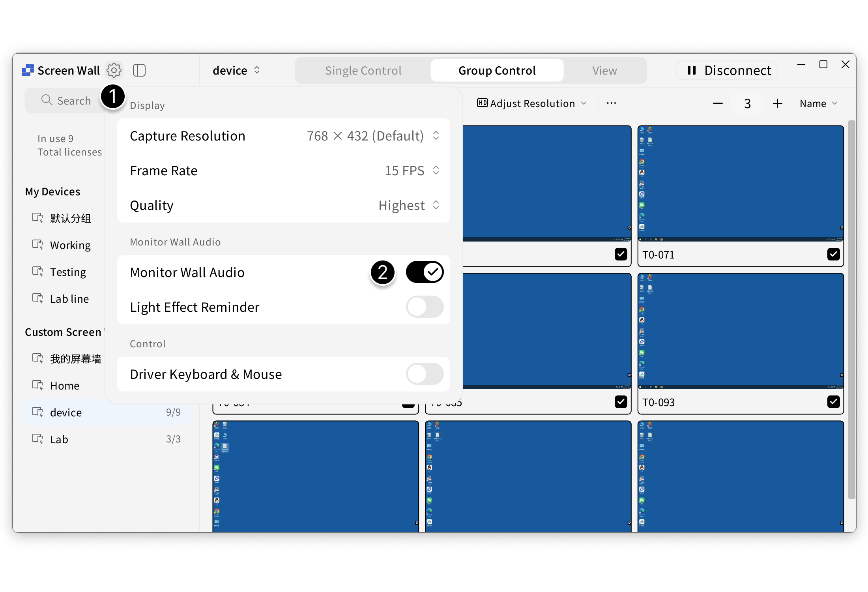Screen dimensions: 868x592
Task: Switch to the Single Control tab
Action: pyautogui.click(x=363, y=70)
